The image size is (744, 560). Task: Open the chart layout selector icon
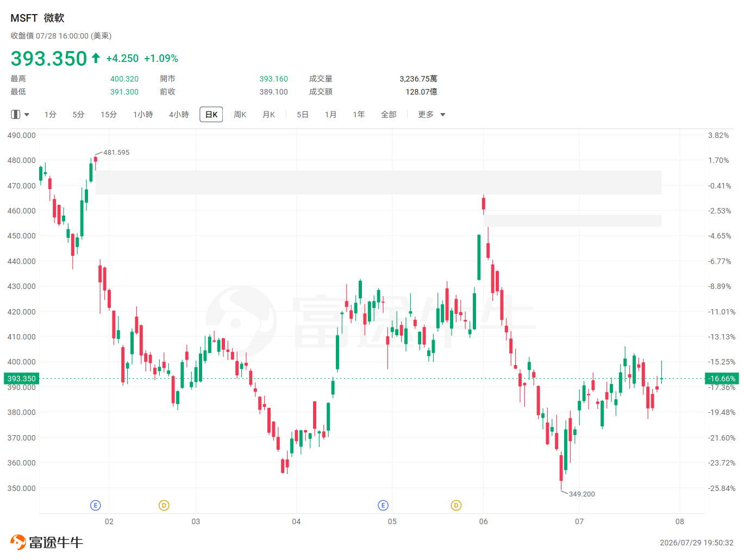(x=16, y=115)
